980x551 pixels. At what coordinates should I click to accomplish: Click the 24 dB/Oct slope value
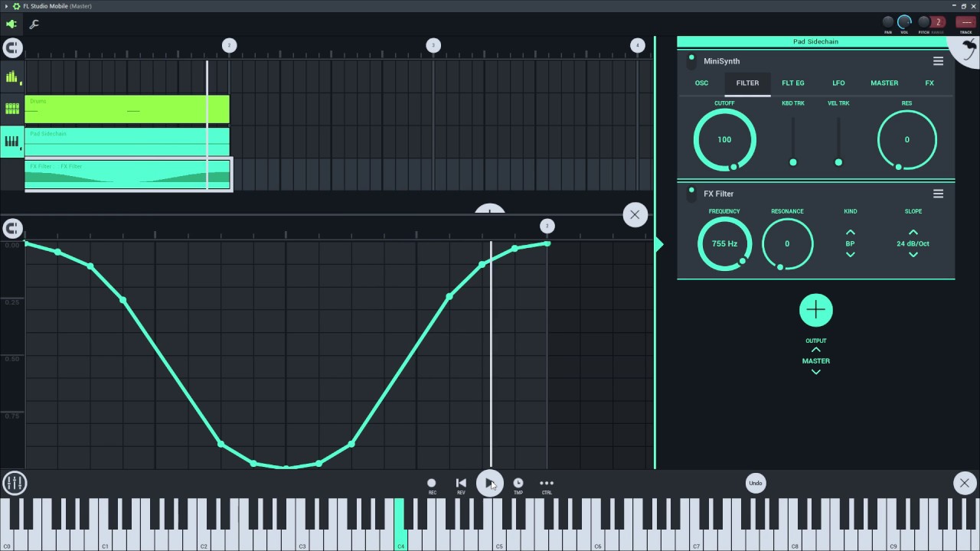[x=913, y=243]
